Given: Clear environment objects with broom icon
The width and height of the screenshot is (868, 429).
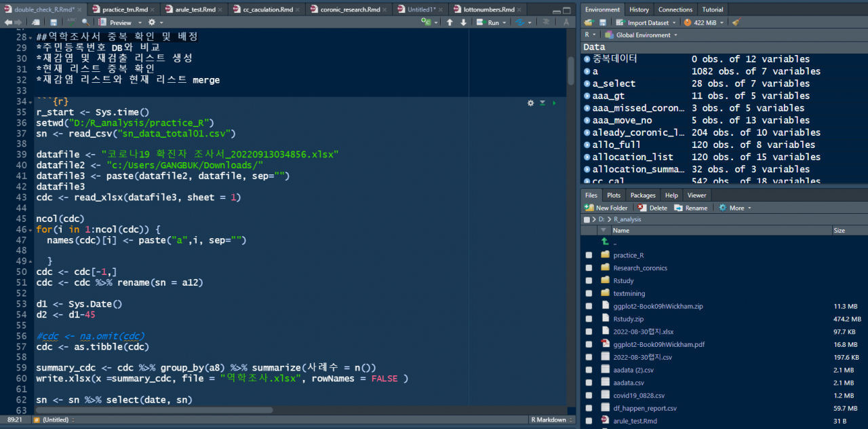Looking at the screenshot, I should point(736,22).
